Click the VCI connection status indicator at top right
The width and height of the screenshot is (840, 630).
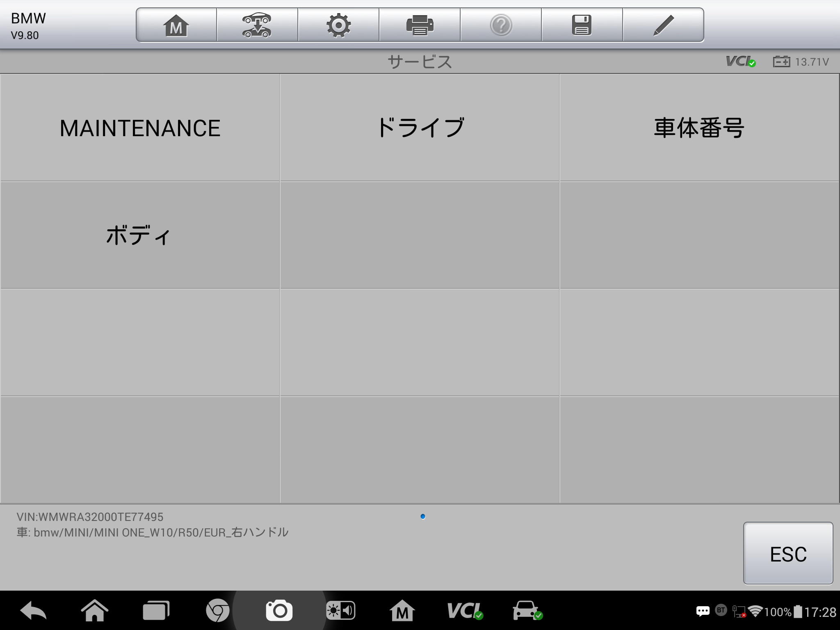click(741, 62)
